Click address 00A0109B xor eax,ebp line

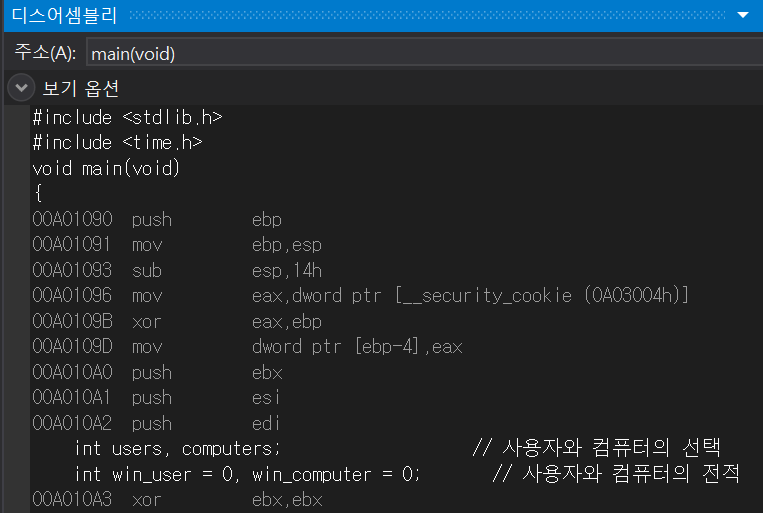coord(177,321)
